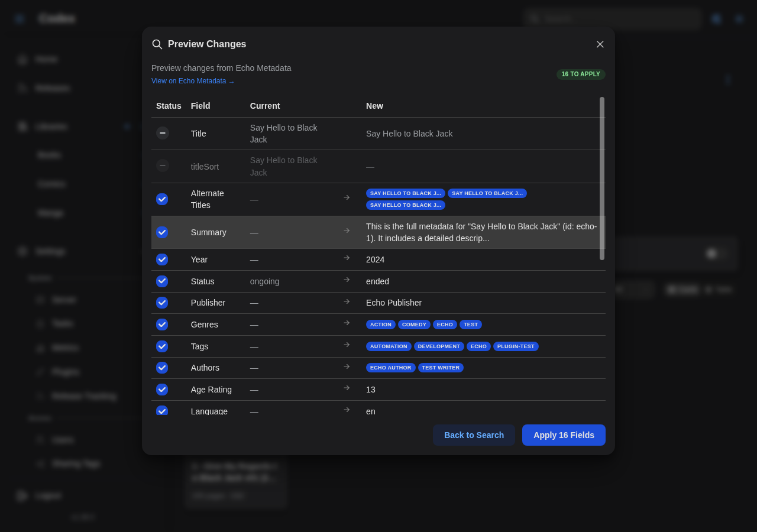Viewport: 757px width, 532px height.
Task: Click the Back to Search button
Action: point(474,435)
